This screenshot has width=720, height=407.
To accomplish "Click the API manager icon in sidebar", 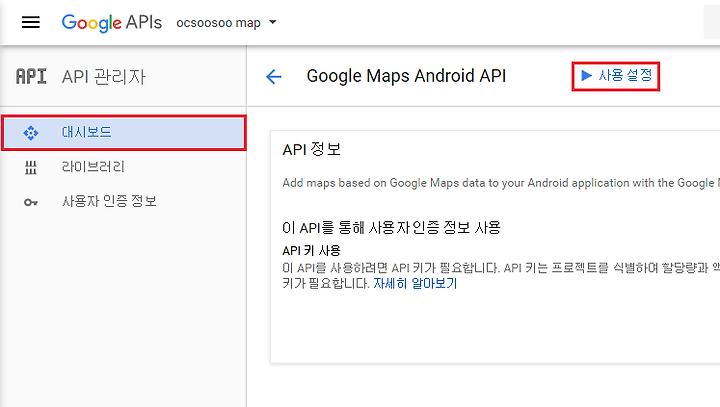I will pos(31,76).
